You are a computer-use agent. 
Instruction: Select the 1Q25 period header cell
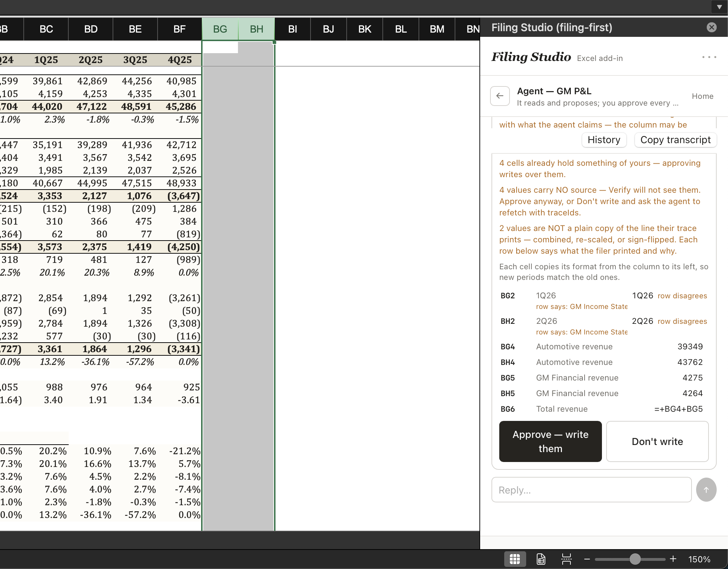click(46, 60)
